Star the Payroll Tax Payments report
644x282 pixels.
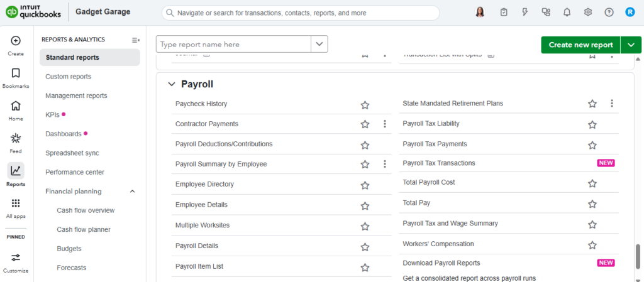[592, 144]
